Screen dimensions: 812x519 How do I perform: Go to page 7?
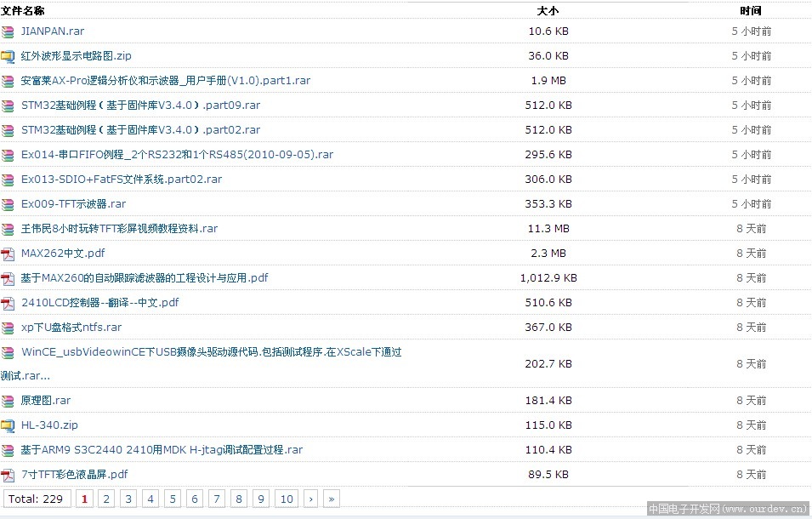pyautogui.click(x=217, y=499)
